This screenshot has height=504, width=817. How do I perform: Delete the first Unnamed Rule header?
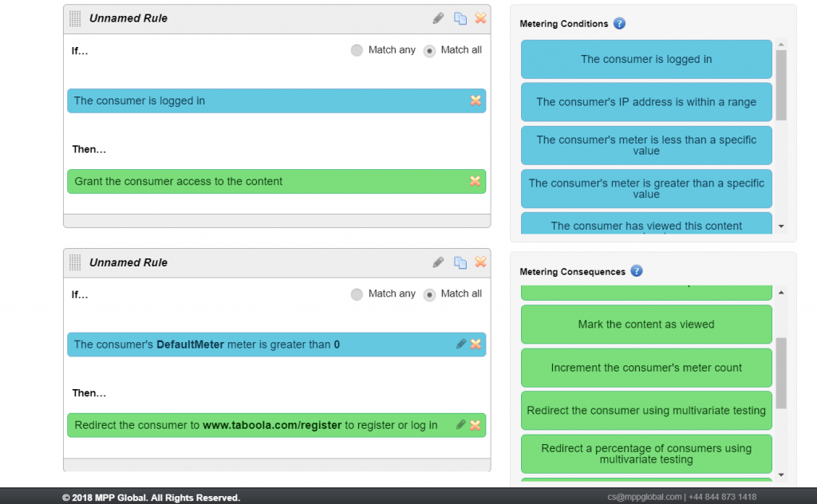click(x=480, y=18)
